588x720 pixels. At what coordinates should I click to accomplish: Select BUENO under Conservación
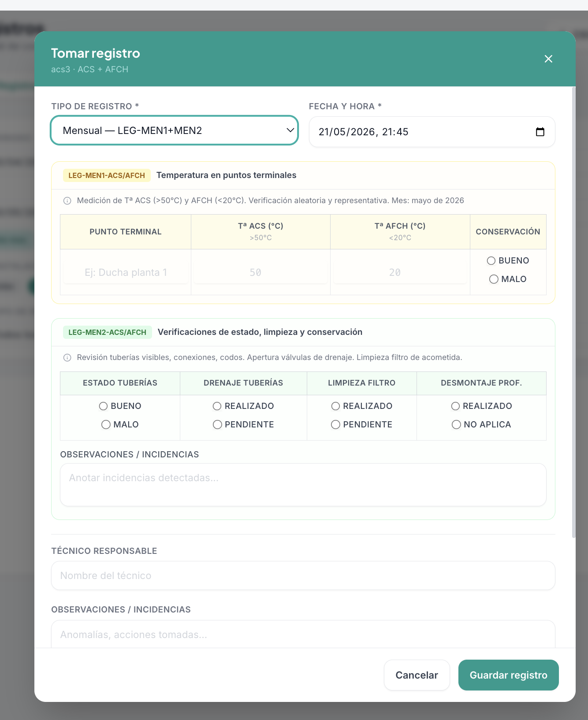(491, 261)
